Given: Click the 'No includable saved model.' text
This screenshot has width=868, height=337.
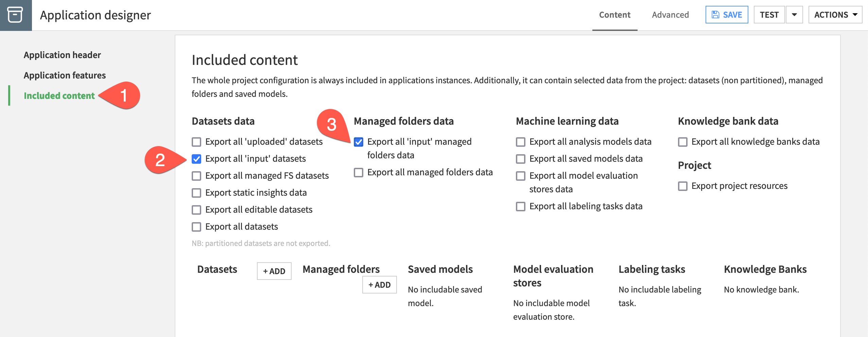Looking at the screenshot, I should 445,296.
